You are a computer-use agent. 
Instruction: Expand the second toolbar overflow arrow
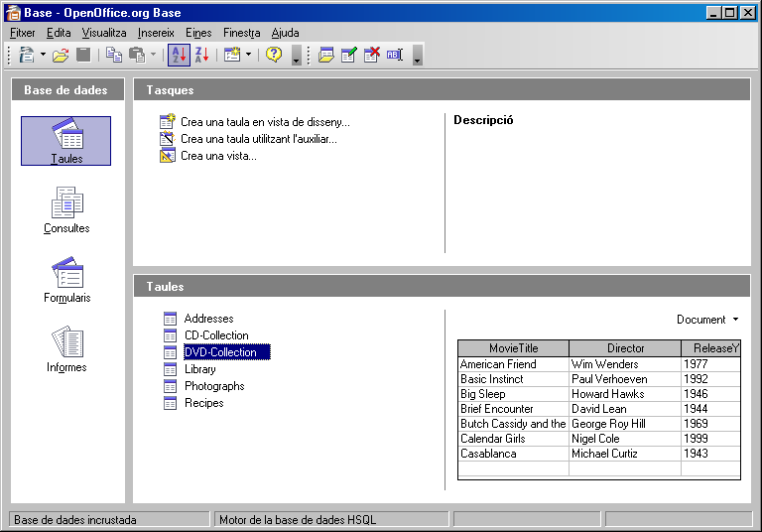click(417, 55)
